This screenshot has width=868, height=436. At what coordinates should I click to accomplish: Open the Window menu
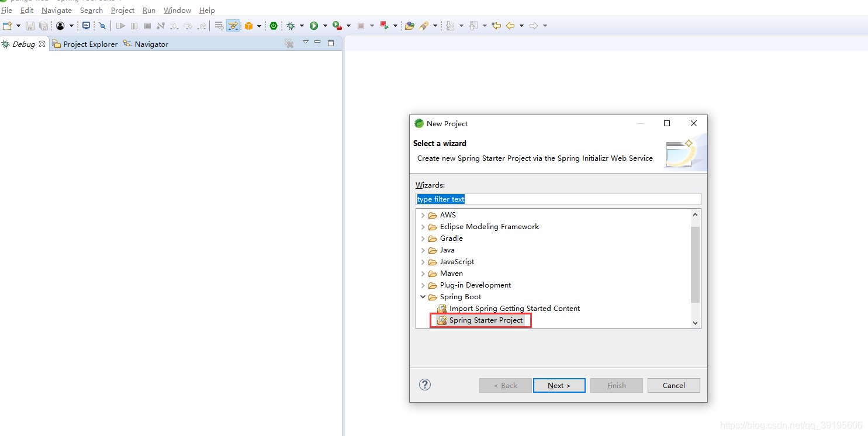coord(177,11)
